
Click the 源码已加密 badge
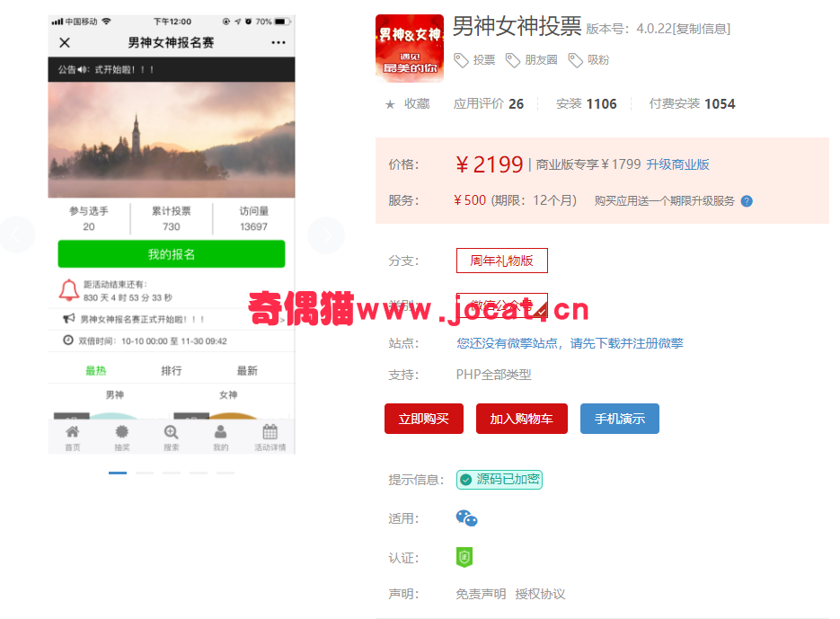click(500, 479)
